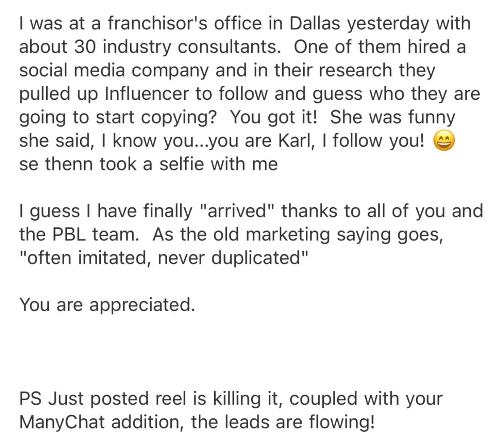
Task: Click the name "Karl"
Action: [x=295, y=141]
